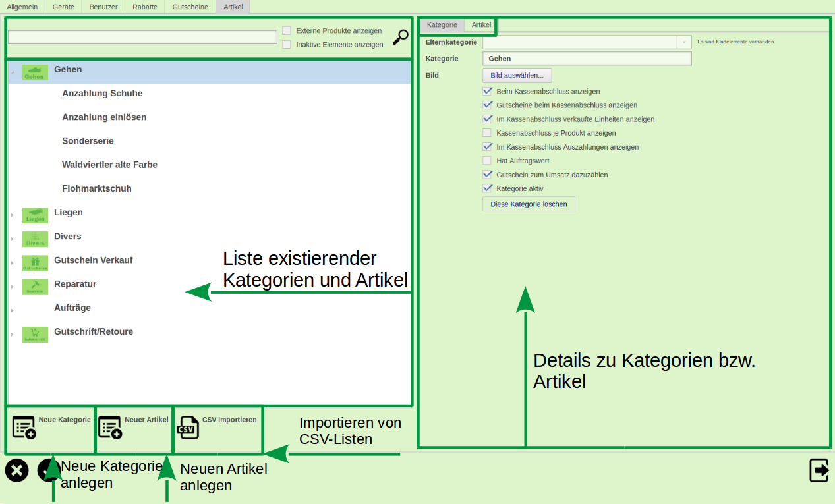Enable the Hat Auftragswert checkbox

tap(487, 160)
